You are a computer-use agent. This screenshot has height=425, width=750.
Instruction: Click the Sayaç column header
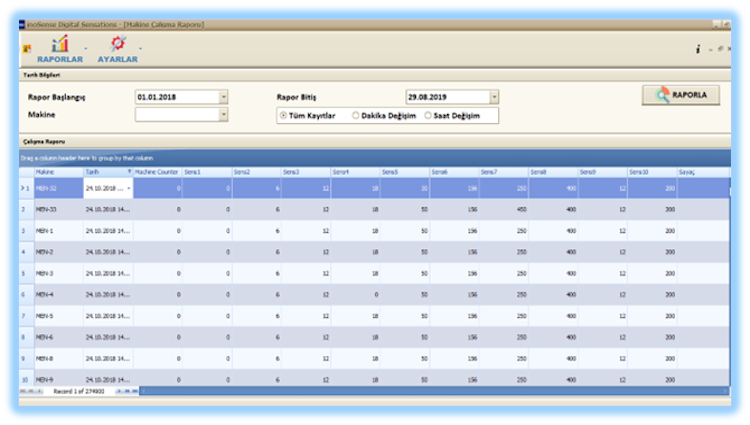[x=703, y=172]
